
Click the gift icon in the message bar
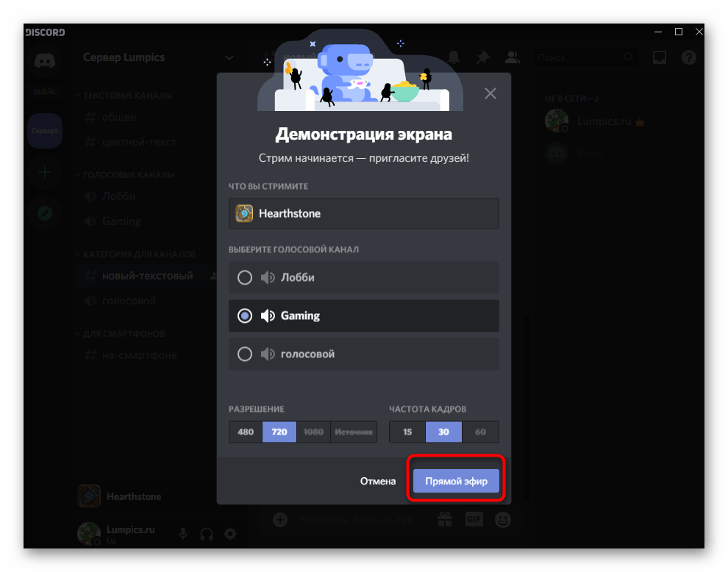point(444,520)
